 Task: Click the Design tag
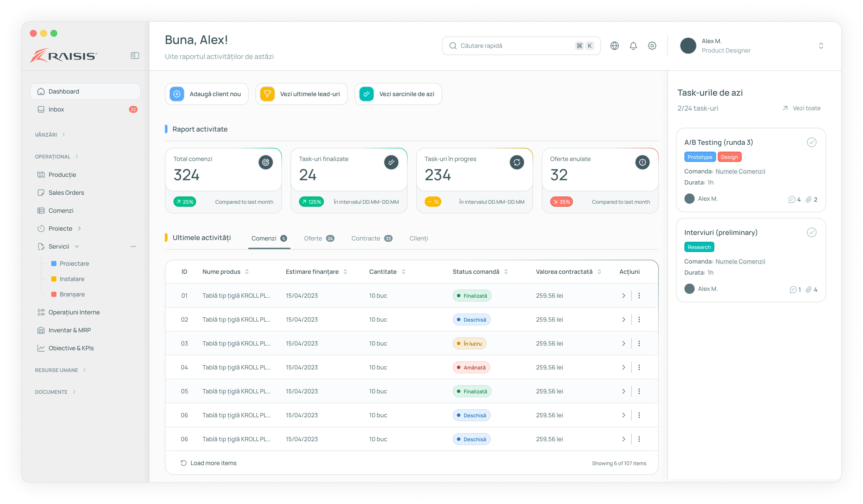coord(729,157)
